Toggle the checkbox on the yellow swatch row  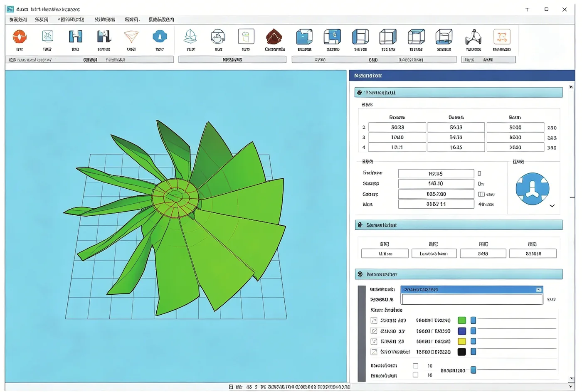[374, 341]
